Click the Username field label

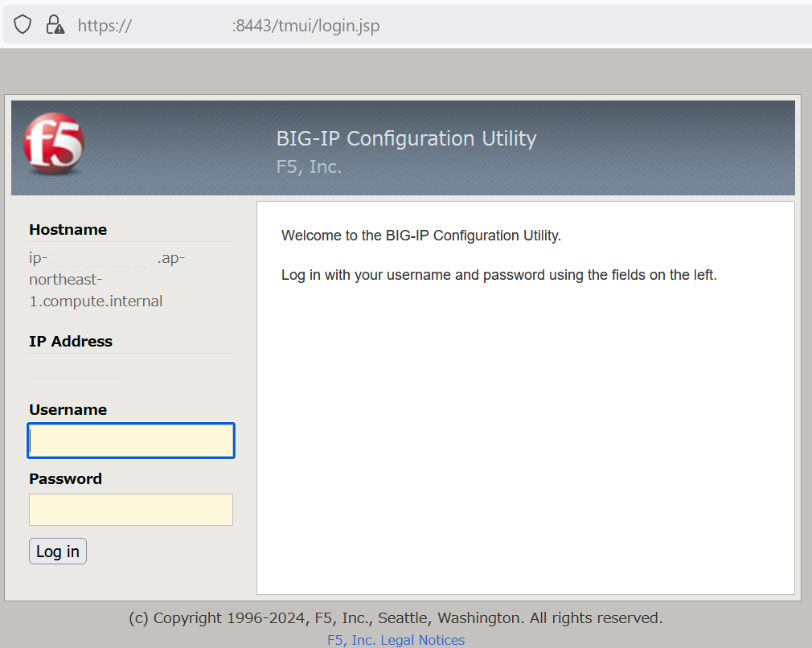[68, 409]
